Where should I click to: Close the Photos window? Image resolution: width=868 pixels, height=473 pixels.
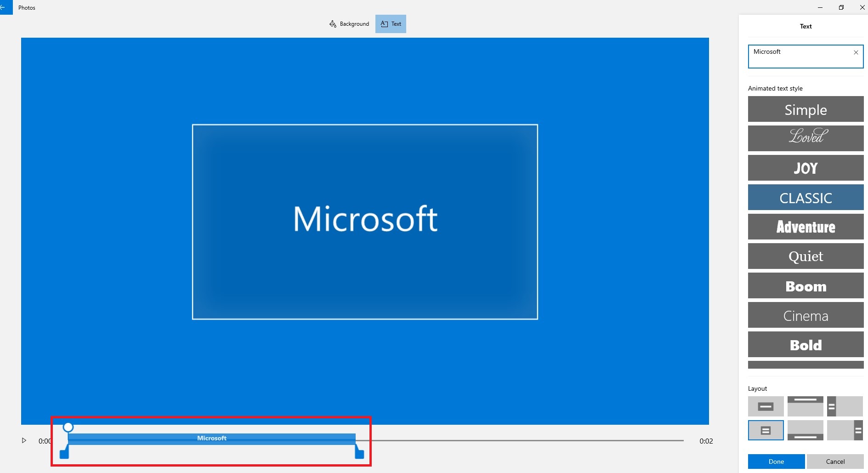862,7
